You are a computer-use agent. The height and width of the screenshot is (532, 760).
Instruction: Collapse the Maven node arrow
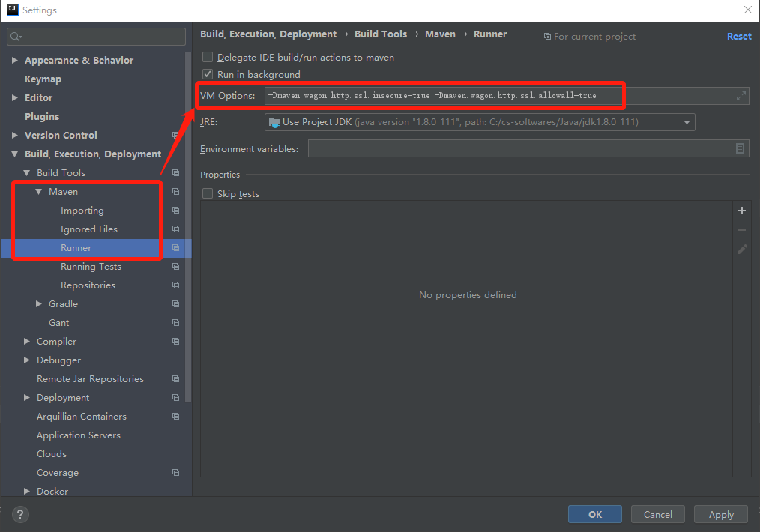(39, 191)
